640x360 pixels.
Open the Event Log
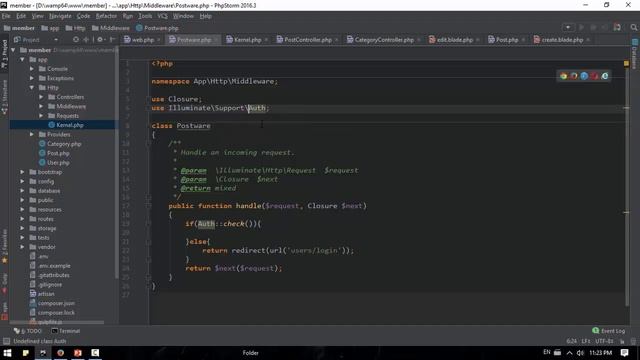point(609,331)
